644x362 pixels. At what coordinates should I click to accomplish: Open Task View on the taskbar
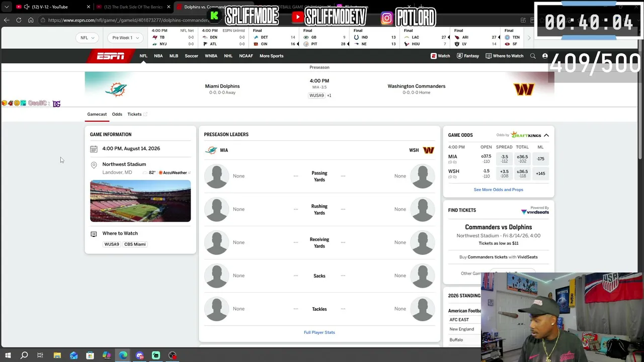(40, 355)
